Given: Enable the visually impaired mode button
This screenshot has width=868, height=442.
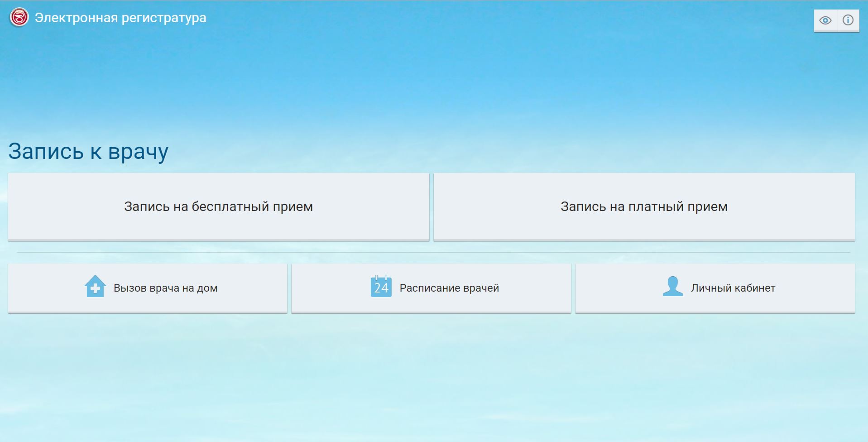Looking at the screenshot, I should [825, 20].
